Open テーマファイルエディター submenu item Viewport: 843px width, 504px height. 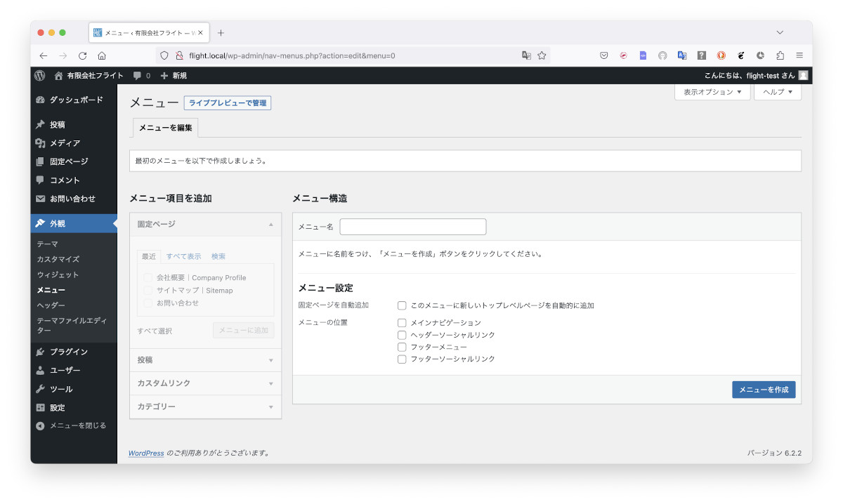tap(72, 326)
